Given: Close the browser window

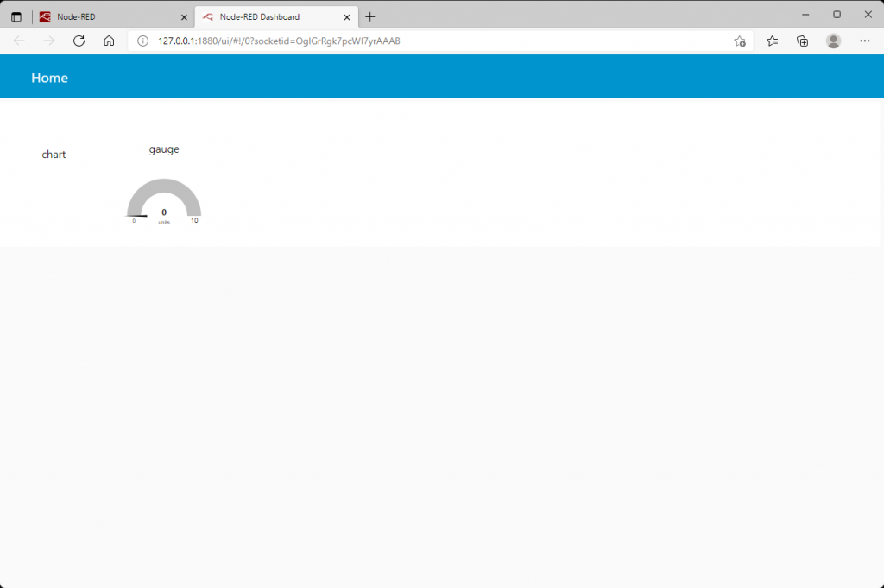Looking at the screenshot, I should point(868,15).
